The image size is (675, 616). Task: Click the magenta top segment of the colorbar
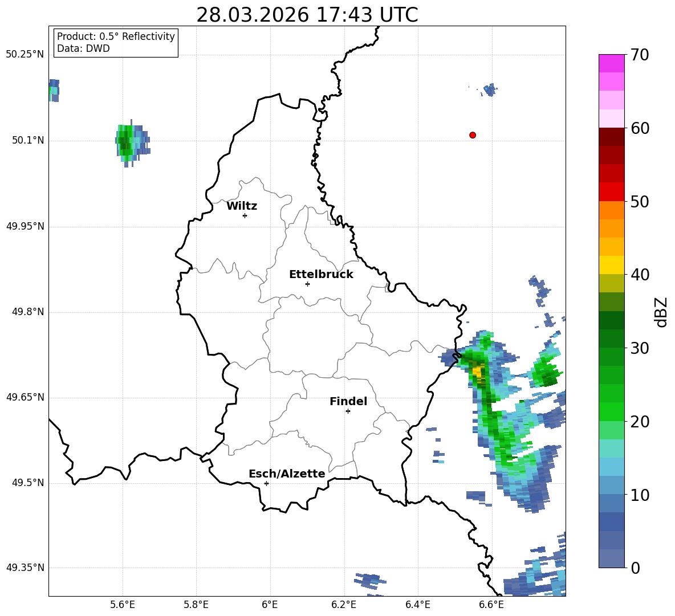(611, 63)
